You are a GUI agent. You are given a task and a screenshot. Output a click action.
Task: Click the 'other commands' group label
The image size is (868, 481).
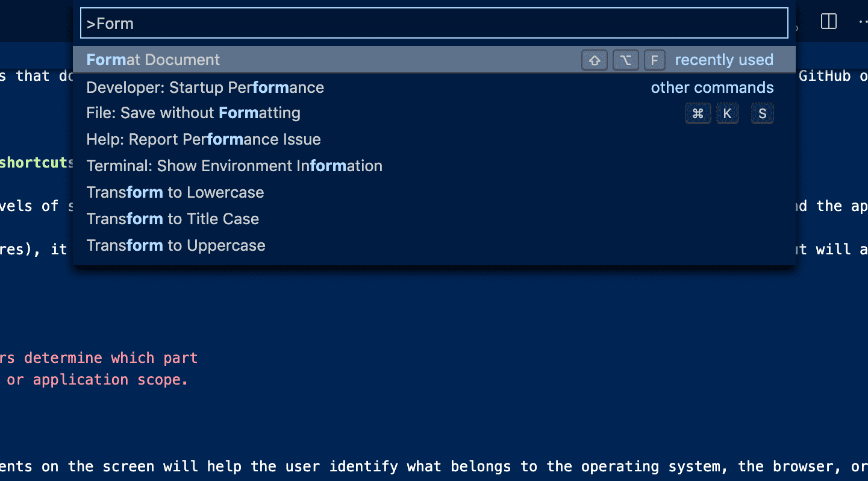712,87
